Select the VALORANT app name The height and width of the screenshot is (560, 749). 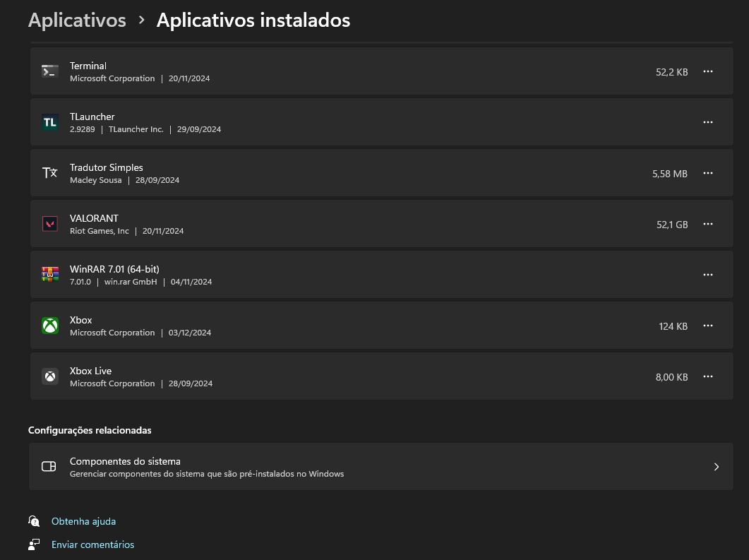point(94,218)
